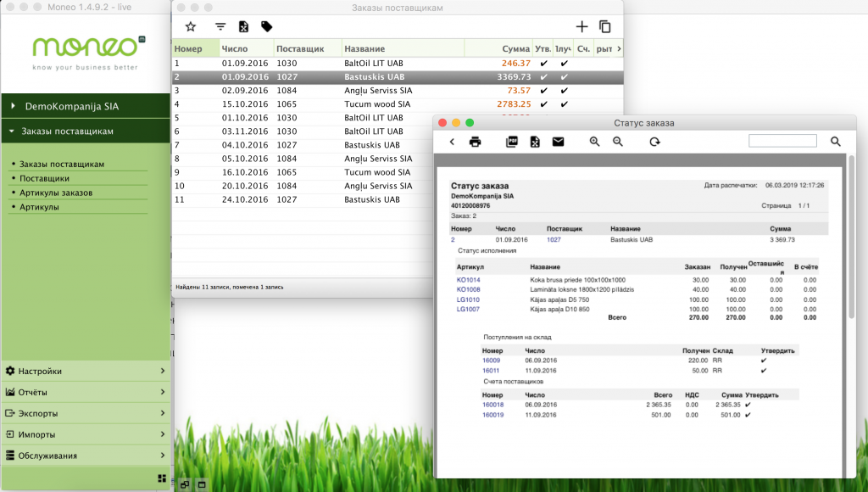This screenshot has height=492, width=868.
Task: Collapse the Заказы поставщикам module header
Action: pyautogui.click(x=85, y=131)
